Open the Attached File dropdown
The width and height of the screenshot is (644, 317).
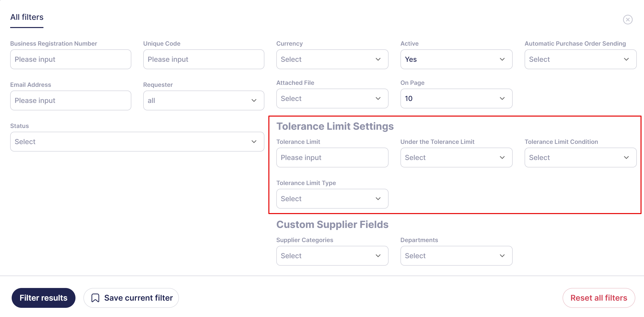click(332, 98)
